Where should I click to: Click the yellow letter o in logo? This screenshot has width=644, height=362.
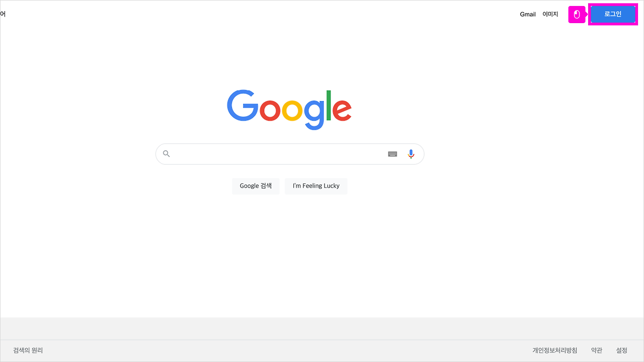click(292, 111)
